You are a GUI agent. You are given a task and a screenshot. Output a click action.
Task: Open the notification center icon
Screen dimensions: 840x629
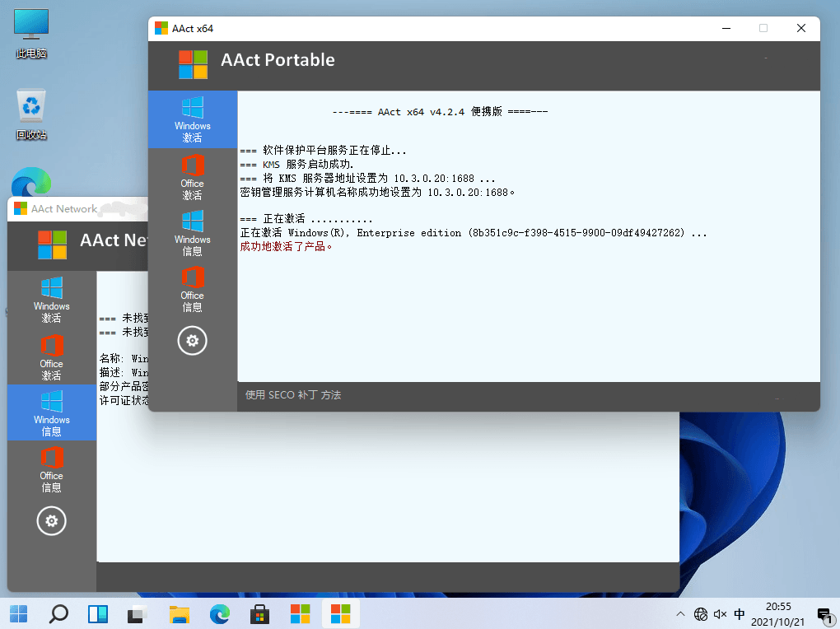(825, 615)
